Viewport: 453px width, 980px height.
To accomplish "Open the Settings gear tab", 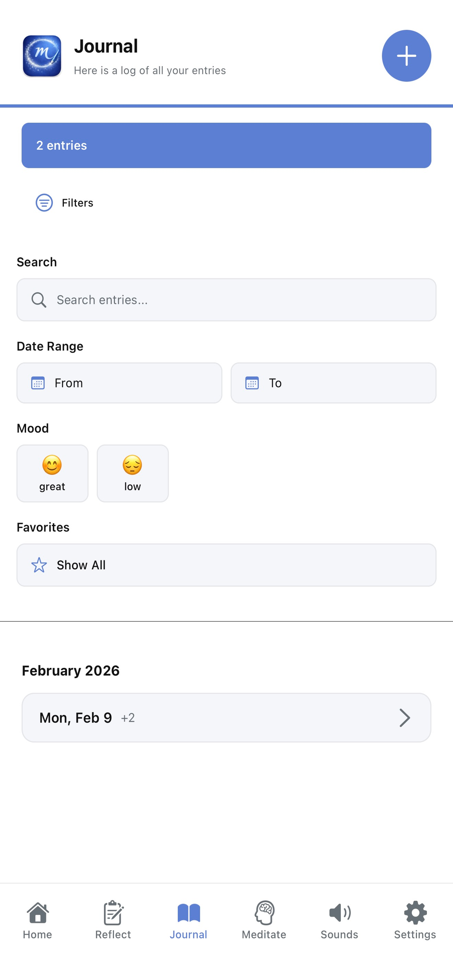I will click(415, 920).
